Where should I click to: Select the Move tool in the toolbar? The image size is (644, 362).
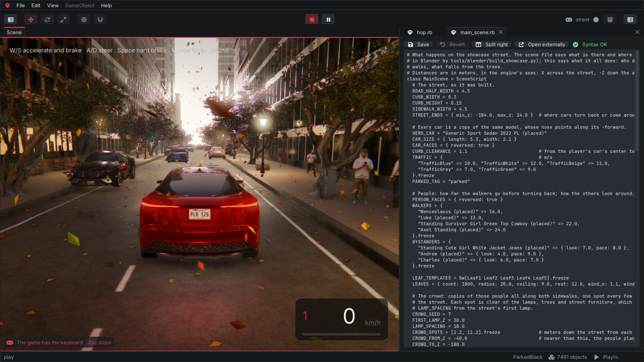[x=31, y=19]
